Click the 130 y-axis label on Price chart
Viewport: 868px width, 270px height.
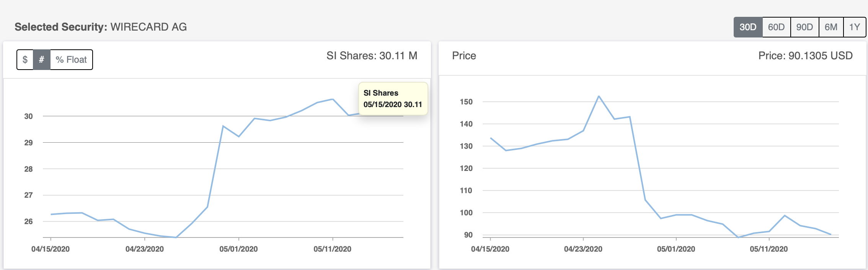click(466, 146)
